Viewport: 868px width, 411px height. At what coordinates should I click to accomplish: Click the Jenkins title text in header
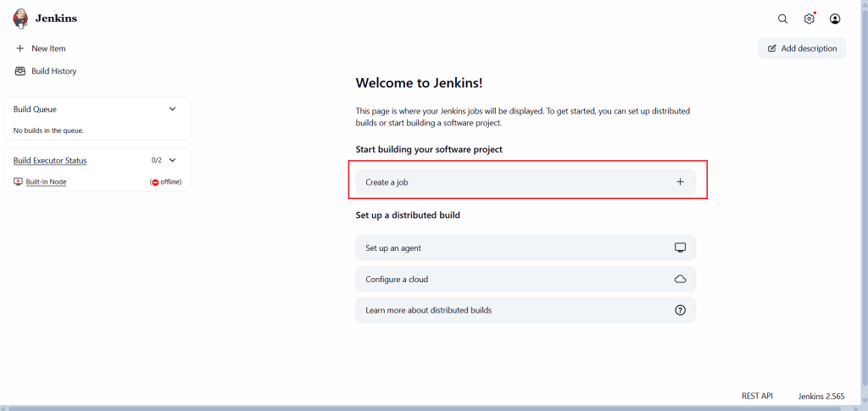56,19
